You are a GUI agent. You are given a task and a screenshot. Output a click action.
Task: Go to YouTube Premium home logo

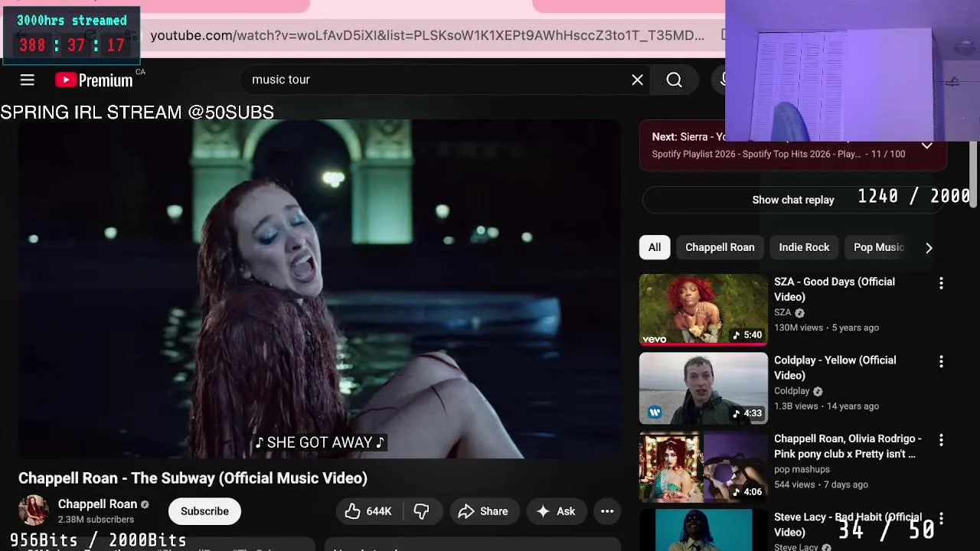point(94,80)
